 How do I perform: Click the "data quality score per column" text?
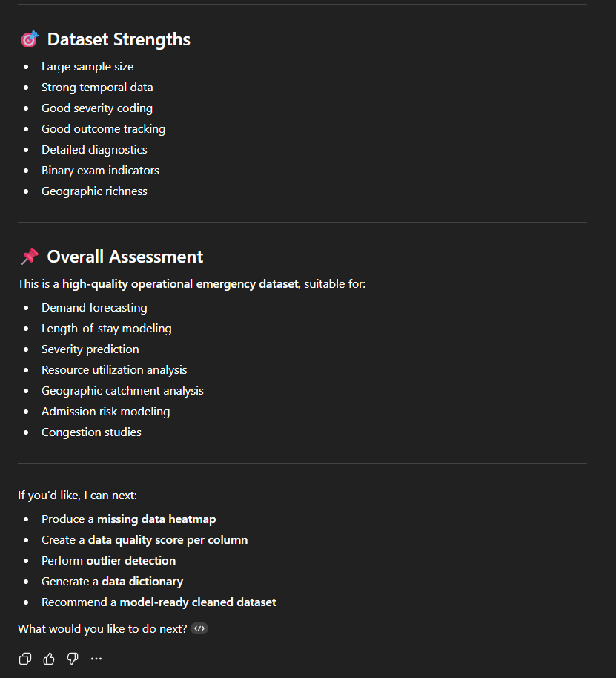(178, 540)
